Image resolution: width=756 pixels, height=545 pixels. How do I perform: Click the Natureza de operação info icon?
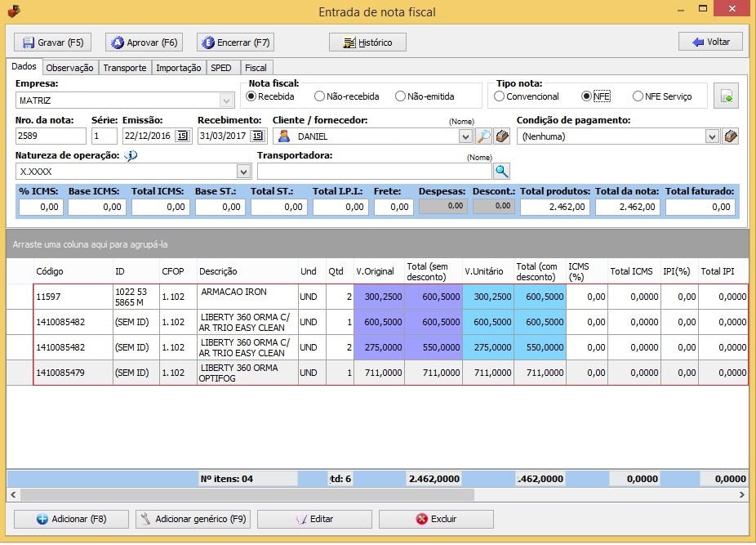131,155
